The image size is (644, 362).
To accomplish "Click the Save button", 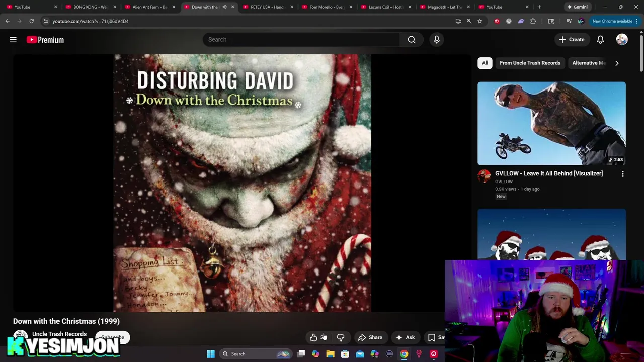I will [x=436, y=338].
